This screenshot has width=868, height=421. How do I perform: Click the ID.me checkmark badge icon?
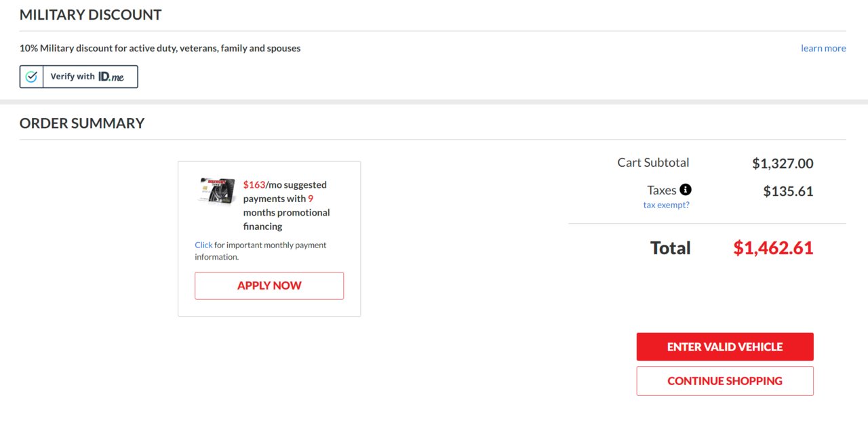click(31, 77)
